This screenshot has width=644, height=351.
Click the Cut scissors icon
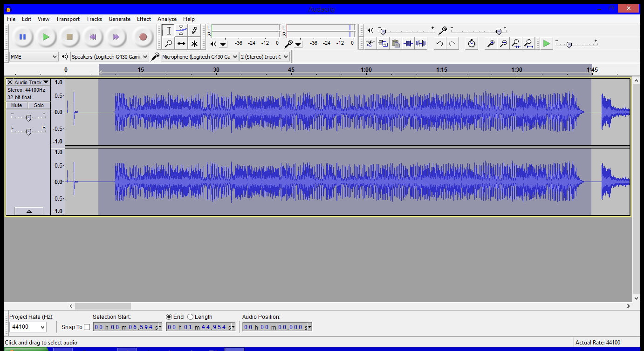pyautogui.click(x=370, y=43)
